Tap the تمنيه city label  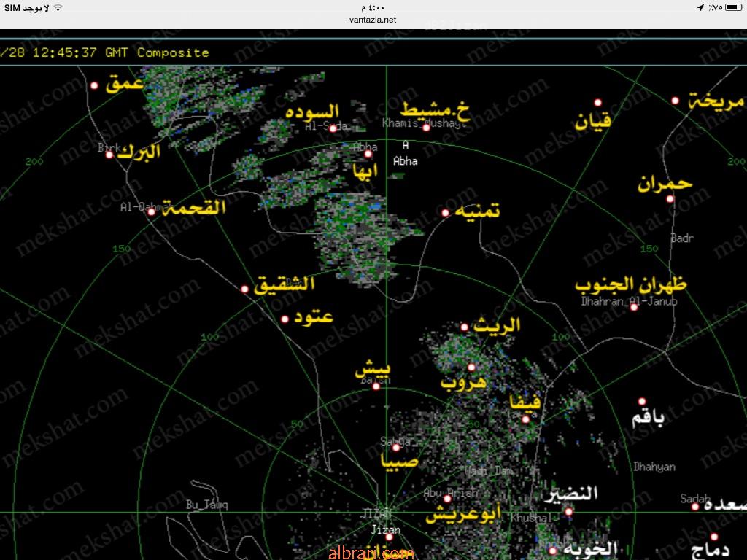(x=477, y=210)
